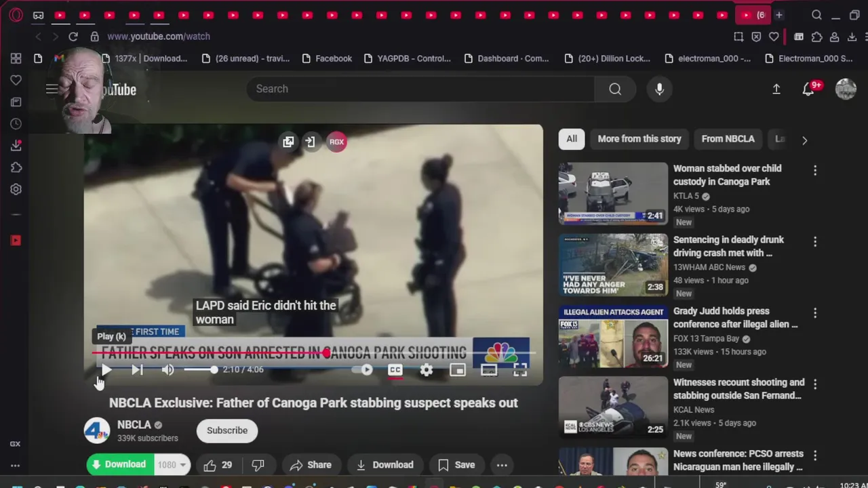Save video to playlist

[456, 465]
